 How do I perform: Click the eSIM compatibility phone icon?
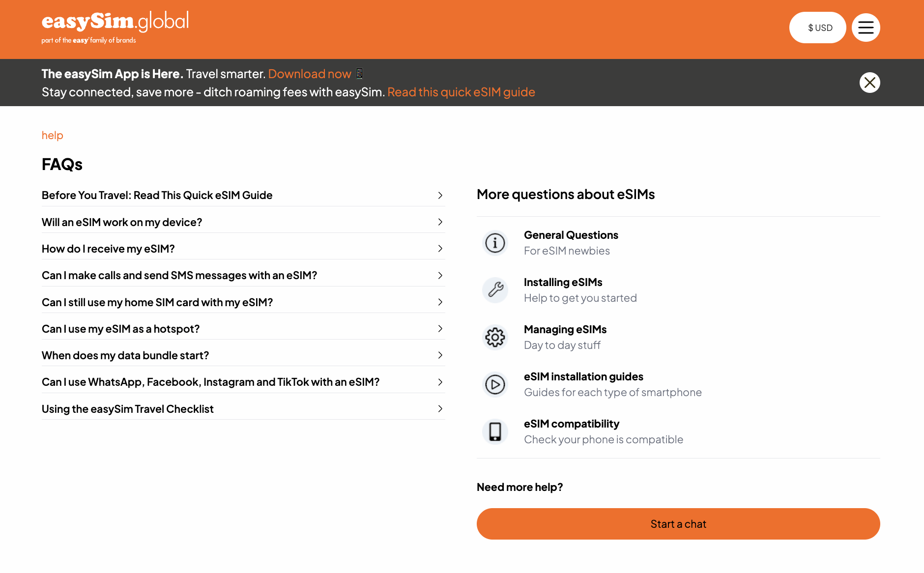(495, 431)
